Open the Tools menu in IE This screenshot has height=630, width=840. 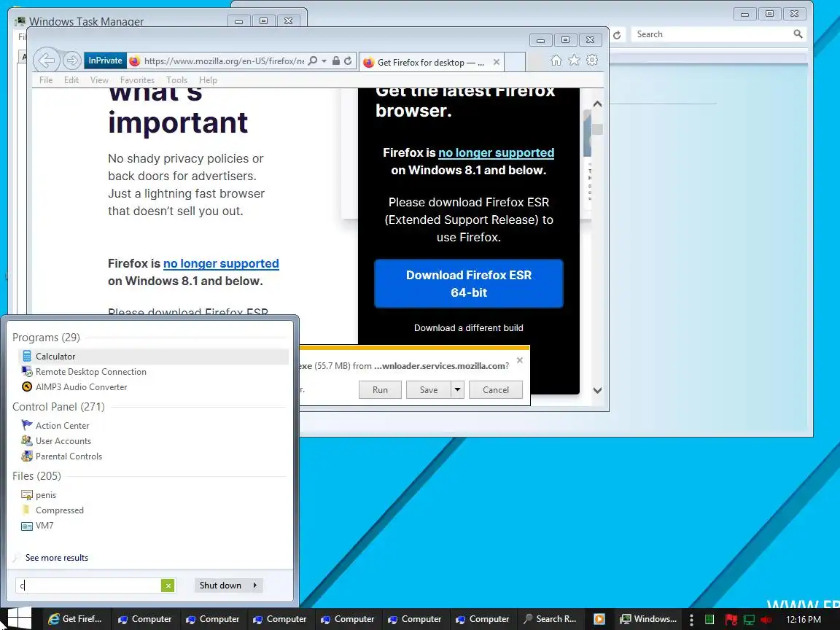[176, 79]
